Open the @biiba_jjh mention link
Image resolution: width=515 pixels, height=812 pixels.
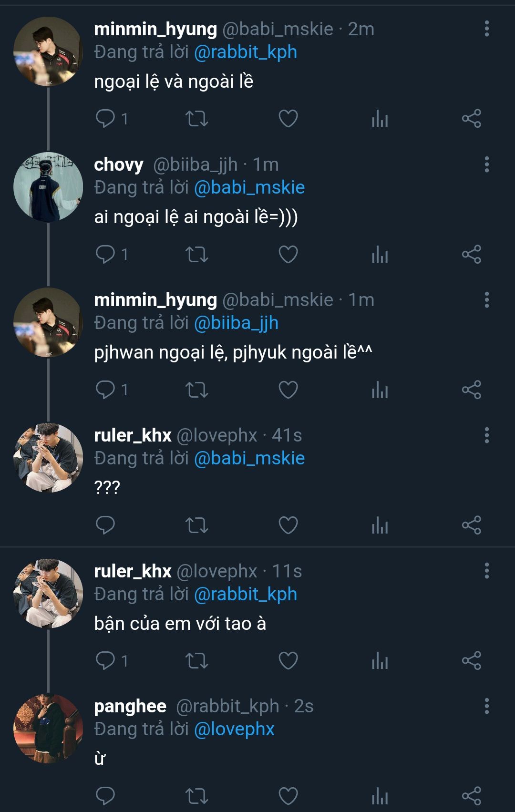tap(236, 323)
